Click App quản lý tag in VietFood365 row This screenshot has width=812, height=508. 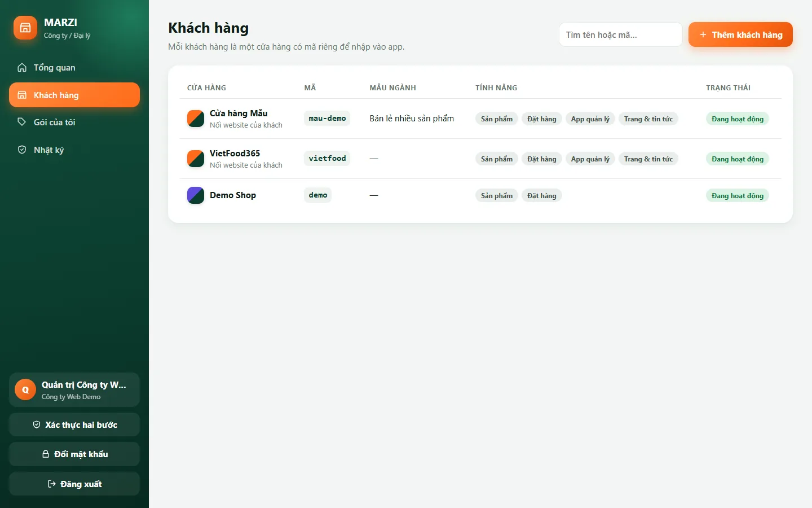[590, 159]
